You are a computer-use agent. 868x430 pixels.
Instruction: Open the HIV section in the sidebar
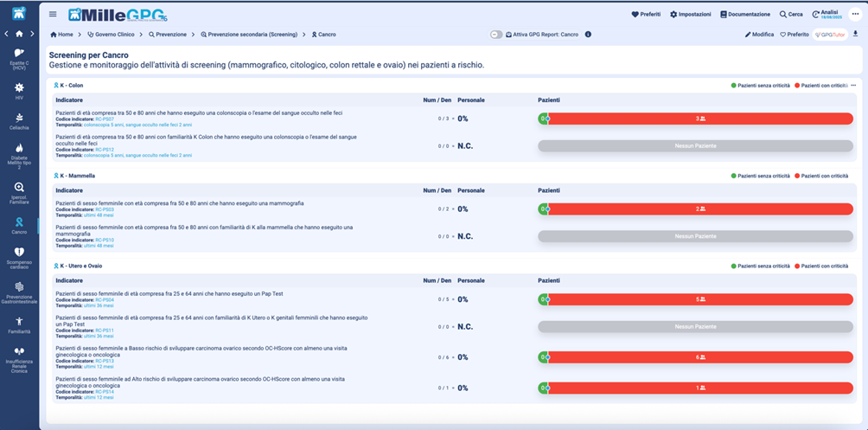click(19, 89)
